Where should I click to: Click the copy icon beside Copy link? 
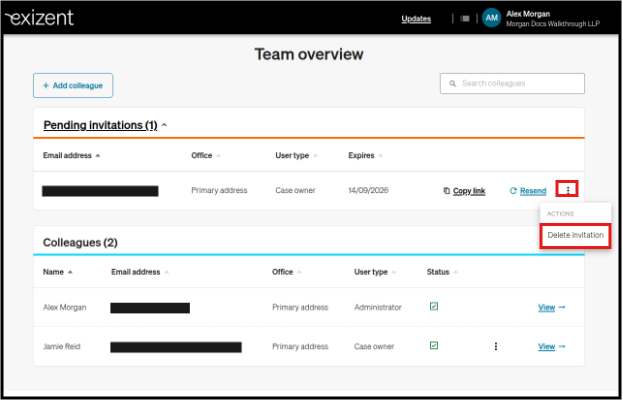pos(447,191)
